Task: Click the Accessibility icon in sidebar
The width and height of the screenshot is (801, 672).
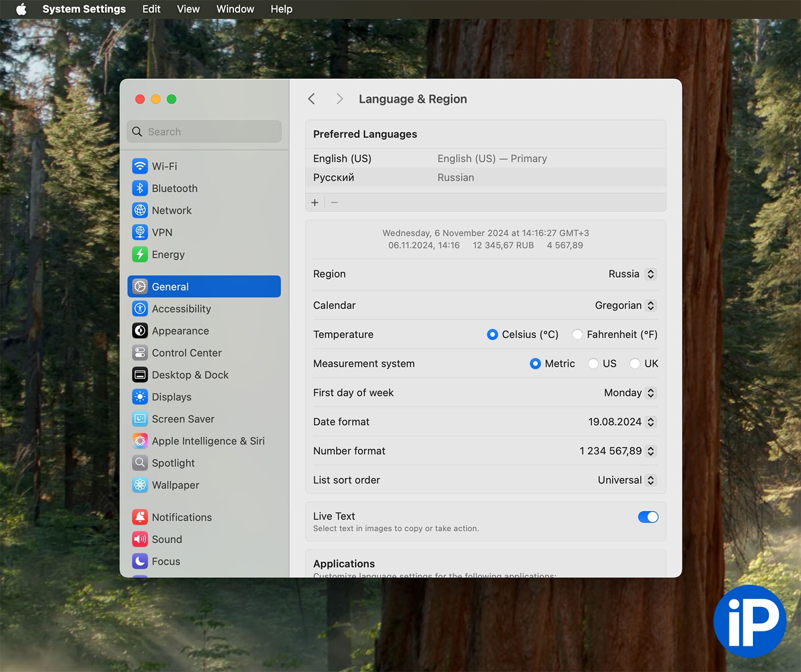Action: coord(140,309)
